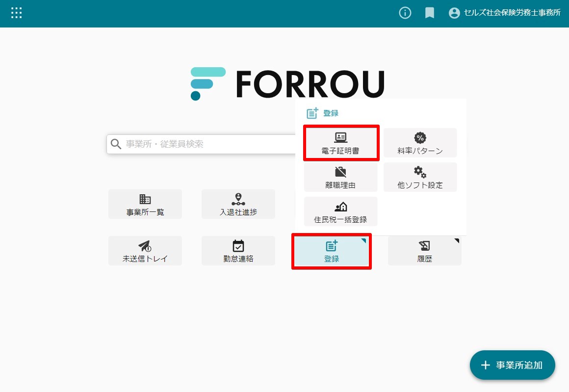
Task: Click the user account avatar icon
Action: tap(454, 13)
